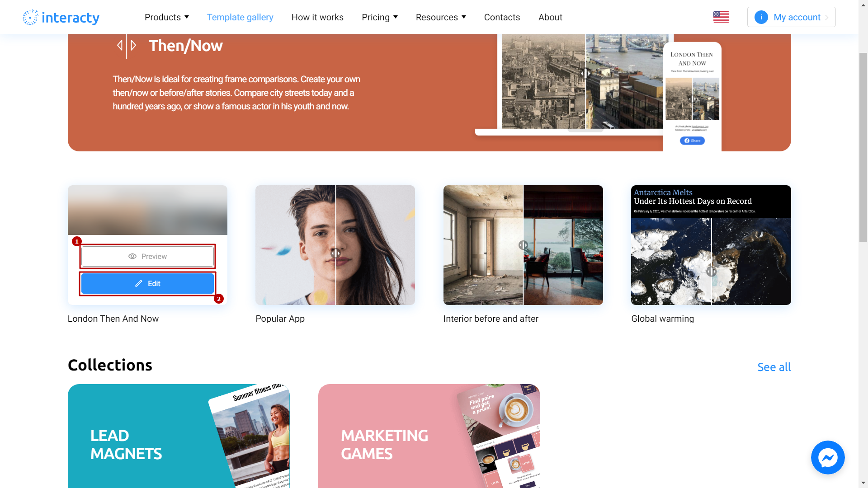
Task: Click the Messenger chat bubble icon
Action: (828, 458)
